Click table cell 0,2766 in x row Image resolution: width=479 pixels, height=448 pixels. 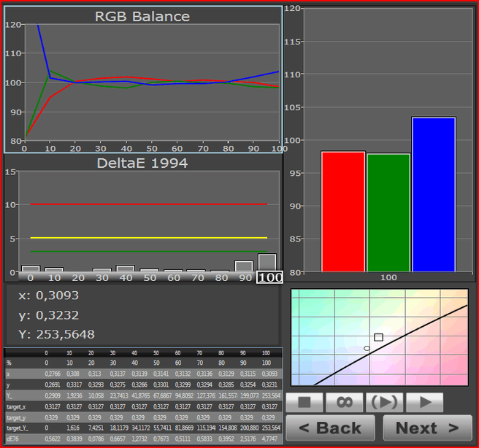coord(53,374)
